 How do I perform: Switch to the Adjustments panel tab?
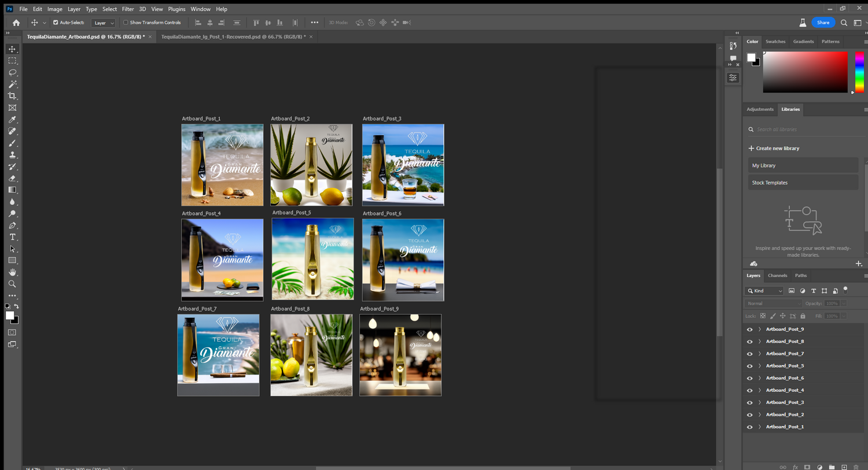[760, 109]
